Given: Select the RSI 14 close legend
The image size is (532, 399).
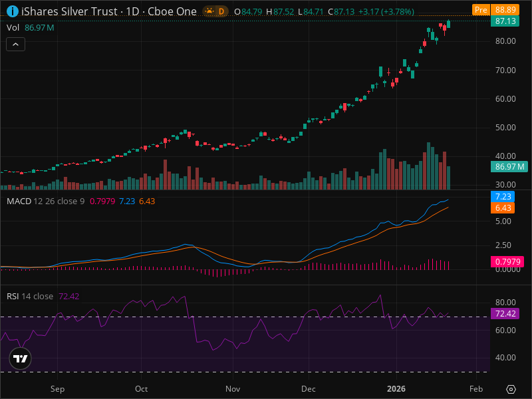Looking at the screenshot, I should [x=30, y=296].
